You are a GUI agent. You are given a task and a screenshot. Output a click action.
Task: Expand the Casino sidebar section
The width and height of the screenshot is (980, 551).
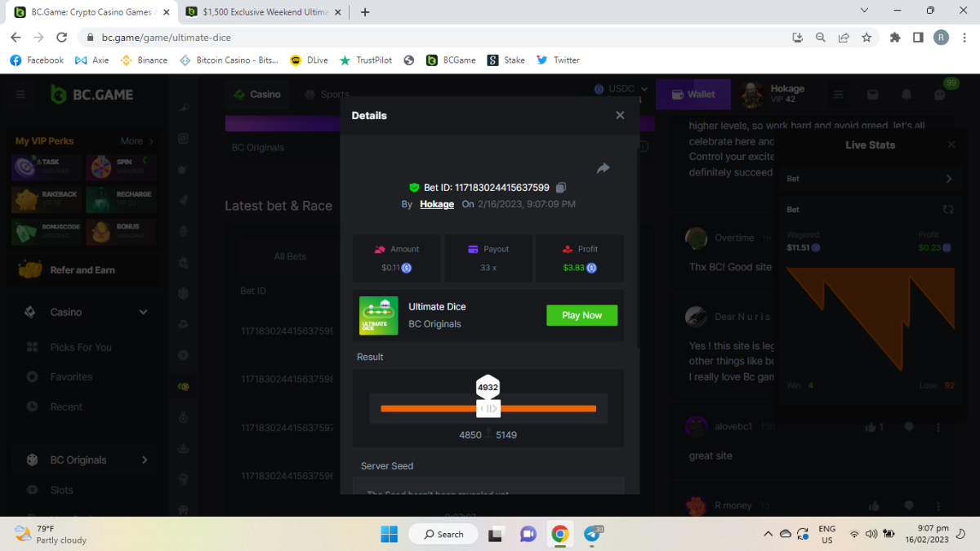pyautogui.click(x=144, y=312)
